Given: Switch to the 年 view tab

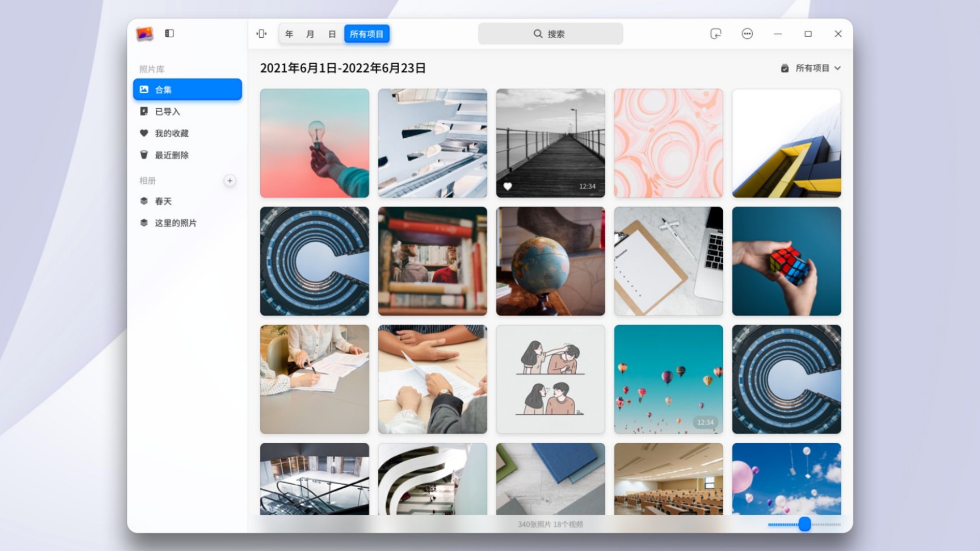Looking at the screenshot, I should [289, 34].
